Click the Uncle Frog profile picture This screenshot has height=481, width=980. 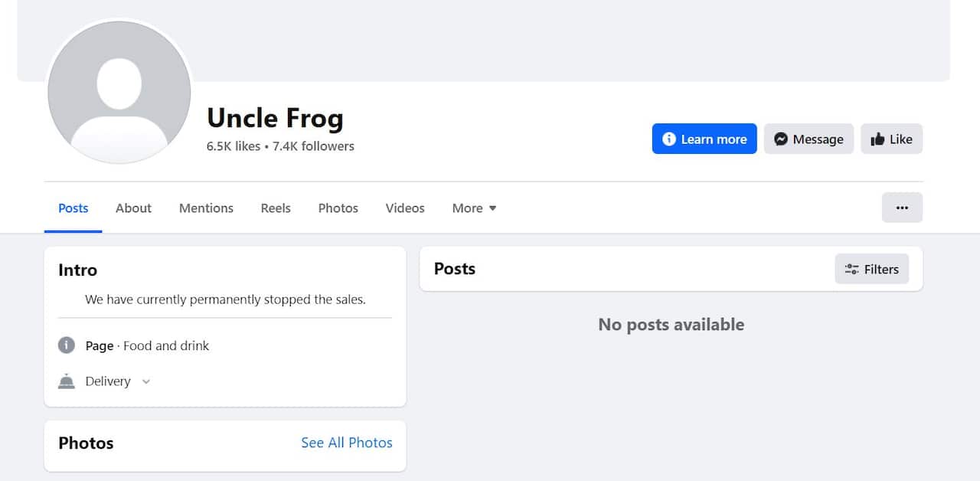(x=119, y=92)
